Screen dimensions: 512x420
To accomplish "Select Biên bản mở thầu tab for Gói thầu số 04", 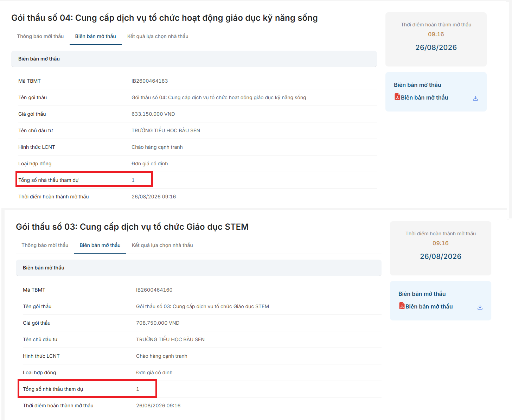I will tap(96, 36).
